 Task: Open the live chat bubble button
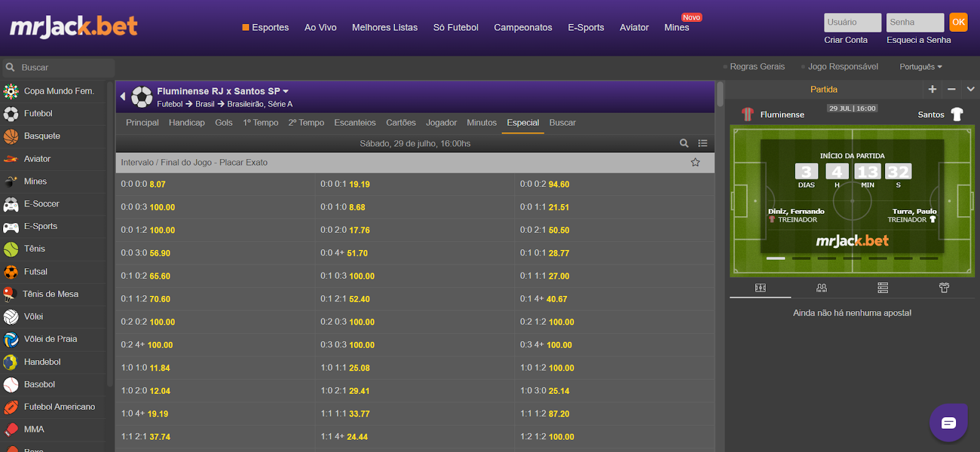point(948,423)
